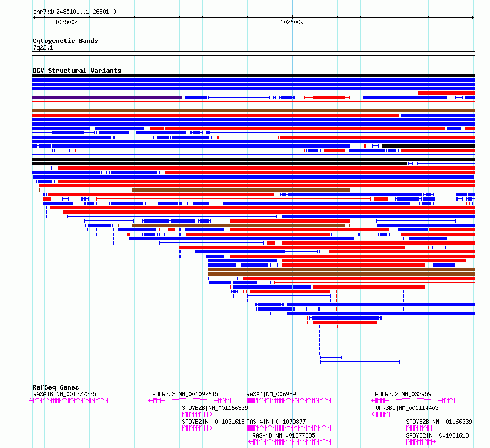Click the SPDYE2|NM_001031618 label beside RASA4|NM_001079877

pyautogui.click(x=213, y=422)
